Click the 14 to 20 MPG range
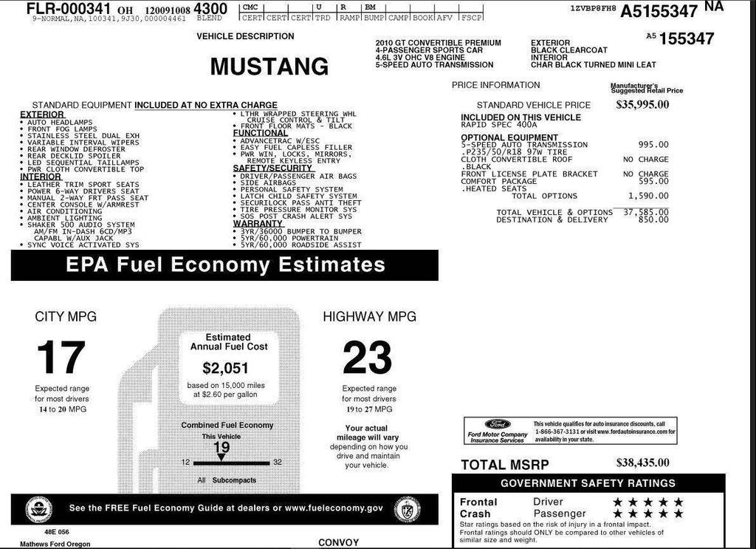The width and height of the screenshot is (756, 549). pos(63,409)
